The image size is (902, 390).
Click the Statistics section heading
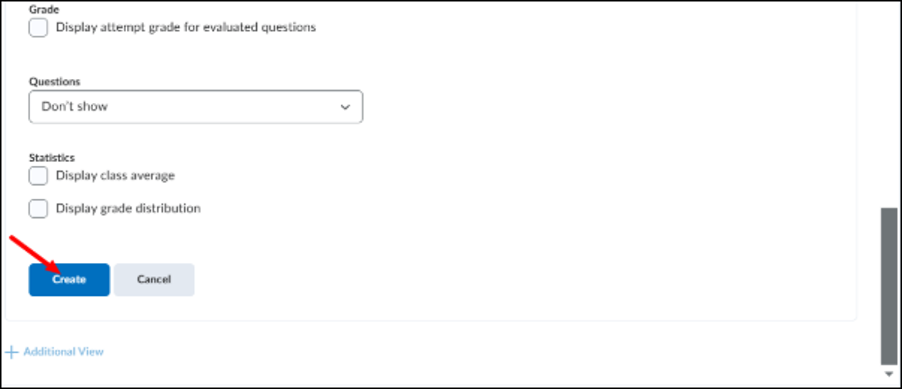52,157
